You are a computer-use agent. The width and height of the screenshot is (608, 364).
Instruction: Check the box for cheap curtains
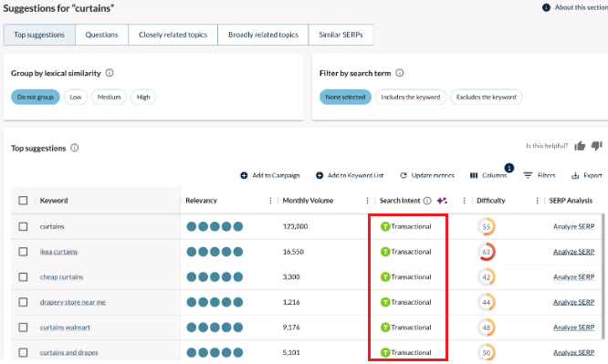point(23,276)
